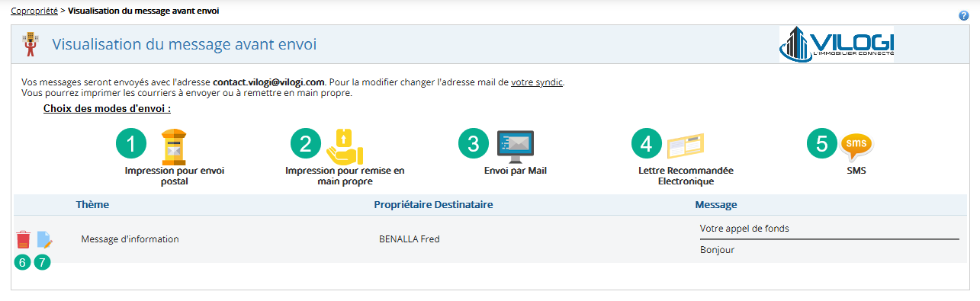This screenshot has height=301, width=980.
Task: Click the 'SMS' label text
Action: coord(856,171)
